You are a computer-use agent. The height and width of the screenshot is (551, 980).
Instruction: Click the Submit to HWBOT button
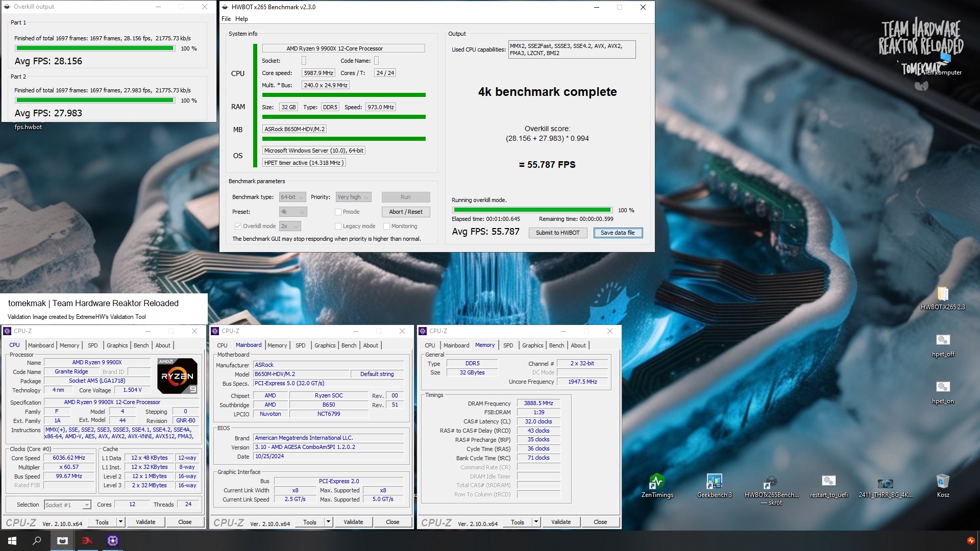pyautogui.click(x=557, y=233)
